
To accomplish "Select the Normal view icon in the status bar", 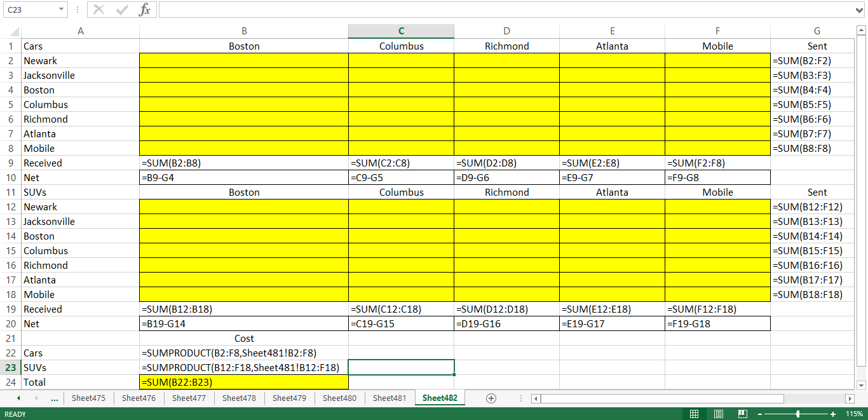I will 694,414.
